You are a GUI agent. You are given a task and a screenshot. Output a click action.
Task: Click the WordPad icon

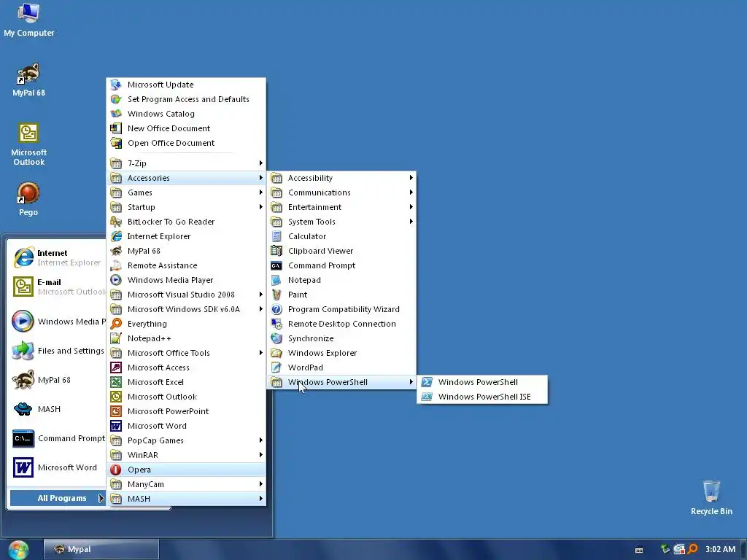tap(276, 367)
